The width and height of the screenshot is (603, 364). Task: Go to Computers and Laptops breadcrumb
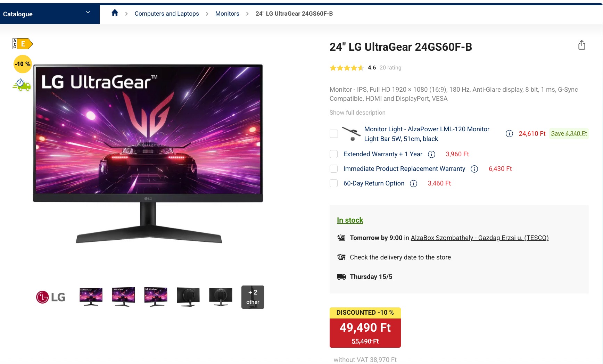(167, 14)
